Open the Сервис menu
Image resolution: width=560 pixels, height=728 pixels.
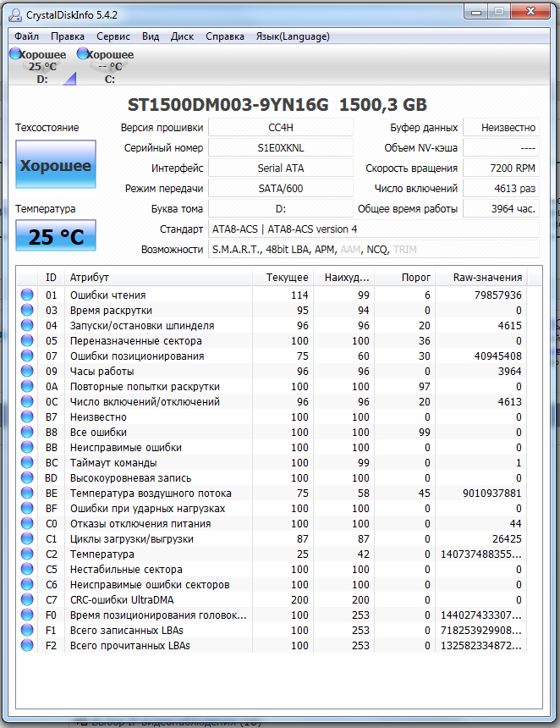coord(113,36)
